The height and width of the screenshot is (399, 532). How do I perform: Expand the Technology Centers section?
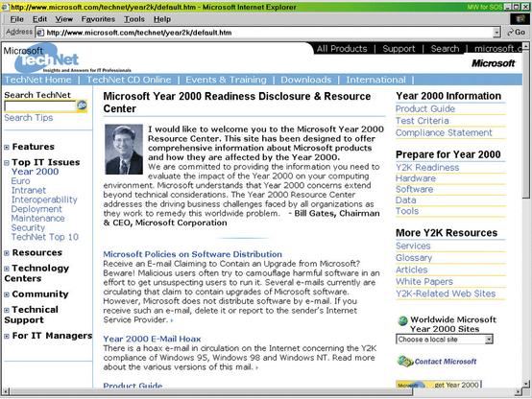(x=7, y=269)
